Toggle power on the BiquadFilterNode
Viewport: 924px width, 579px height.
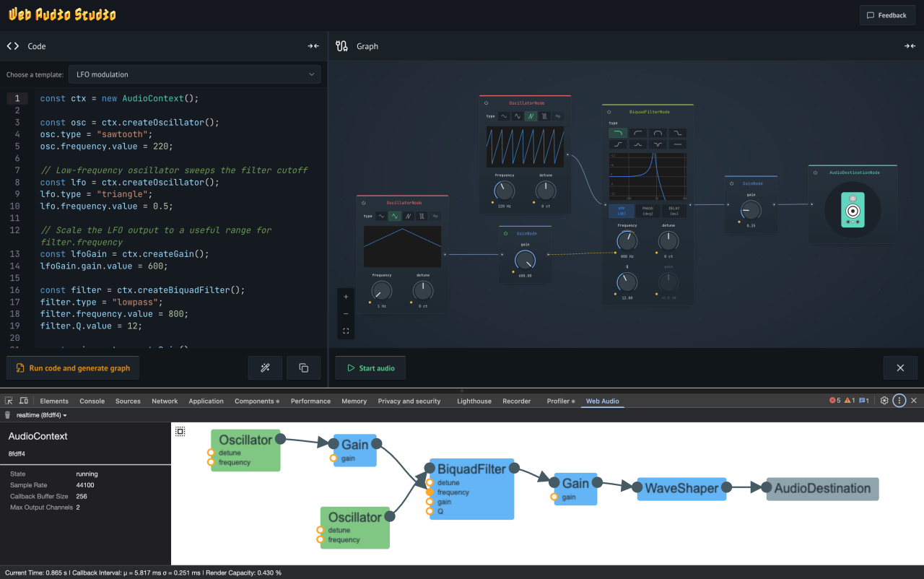609,112
